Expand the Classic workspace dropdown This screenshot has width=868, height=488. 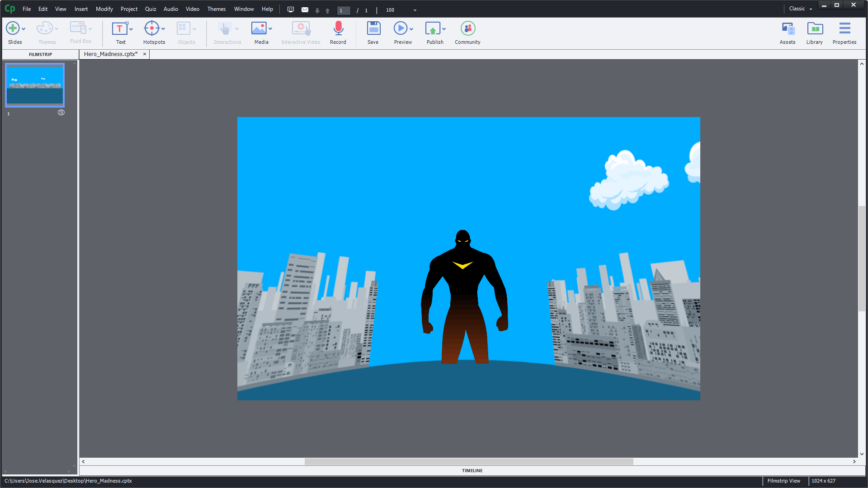(811, 9)
